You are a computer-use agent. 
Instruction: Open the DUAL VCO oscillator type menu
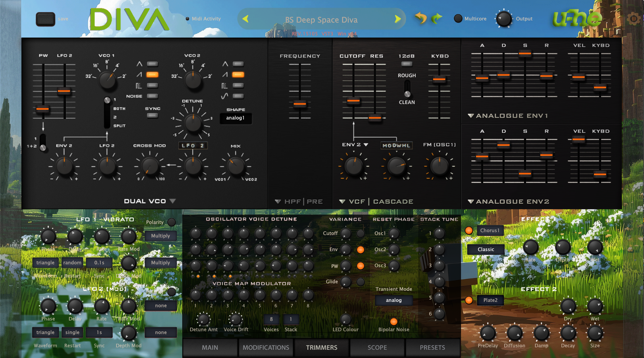click(150, 201)
